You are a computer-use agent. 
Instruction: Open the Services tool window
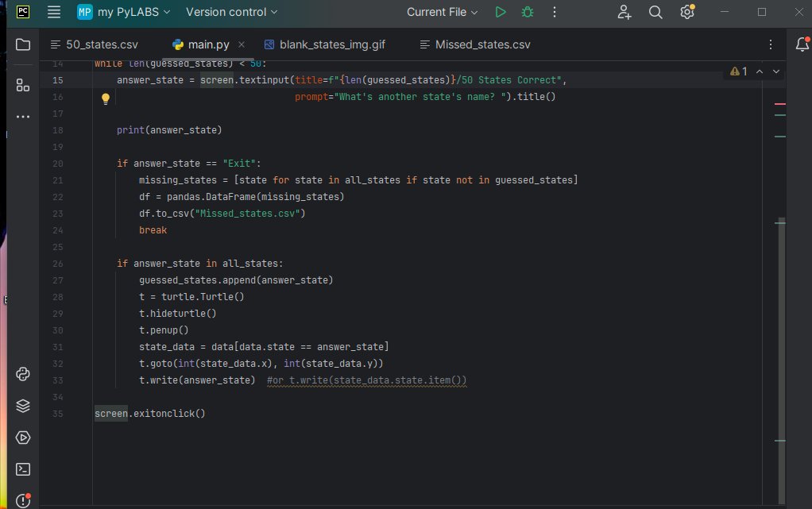23,438
